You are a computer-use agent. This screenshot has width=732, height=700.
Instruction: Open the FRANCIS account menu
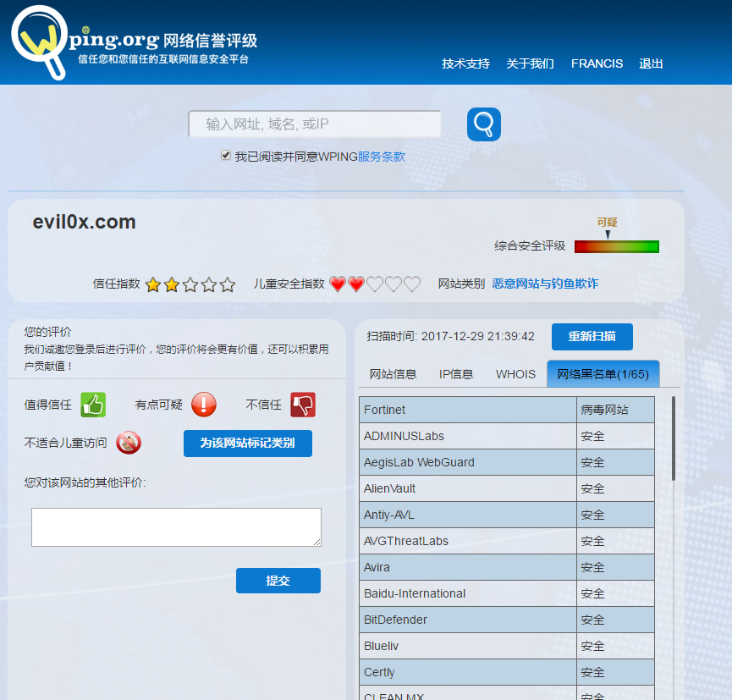(597, 63)
